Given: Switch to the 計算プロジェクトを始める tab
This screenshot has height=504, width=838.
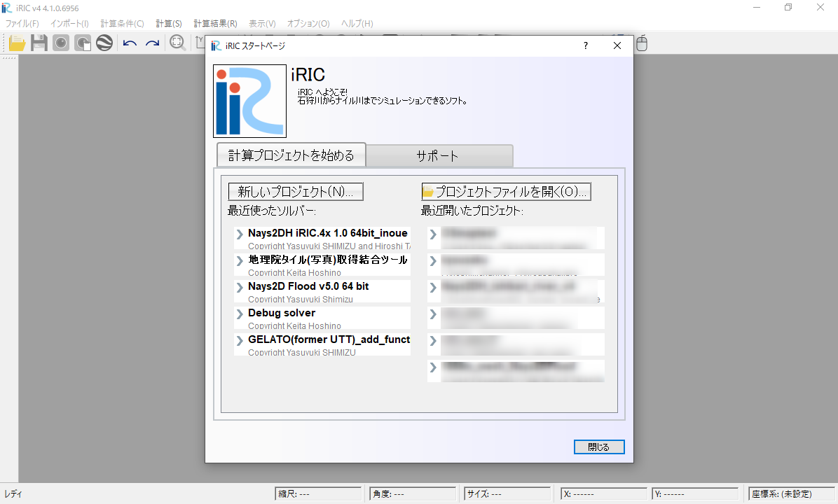Looking at the screenshot, I should tap(291, 155).
